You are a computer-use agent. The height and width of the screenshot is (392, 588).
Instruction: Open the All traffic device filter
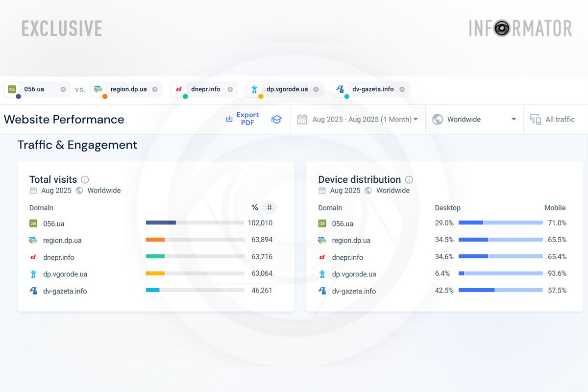(x=553, y=120)
